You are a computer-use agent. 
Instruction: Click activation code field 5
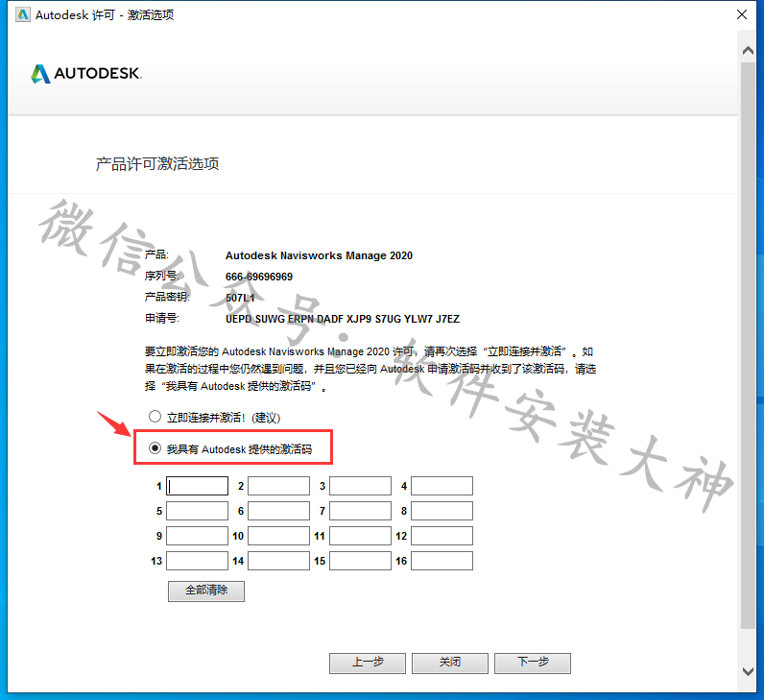[198, 511]
